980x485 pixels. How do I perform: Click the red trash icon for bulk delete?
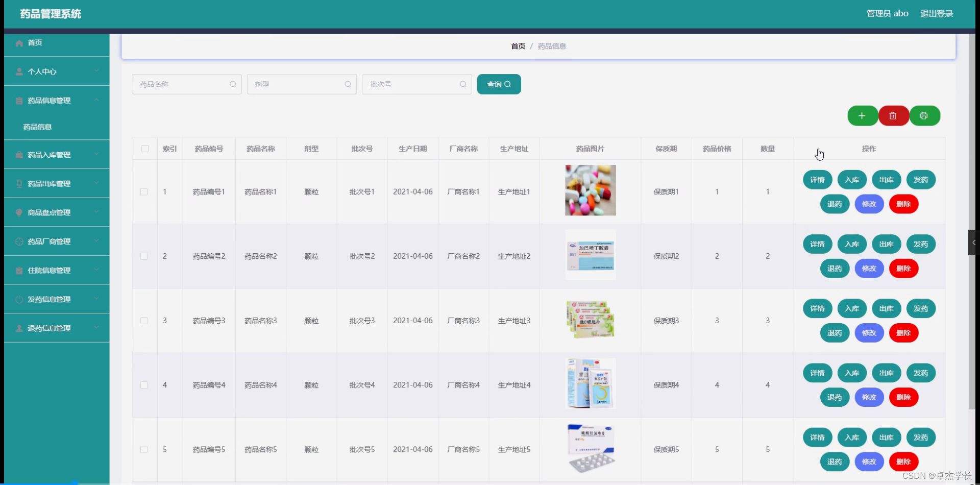click(x=893, y=115)
